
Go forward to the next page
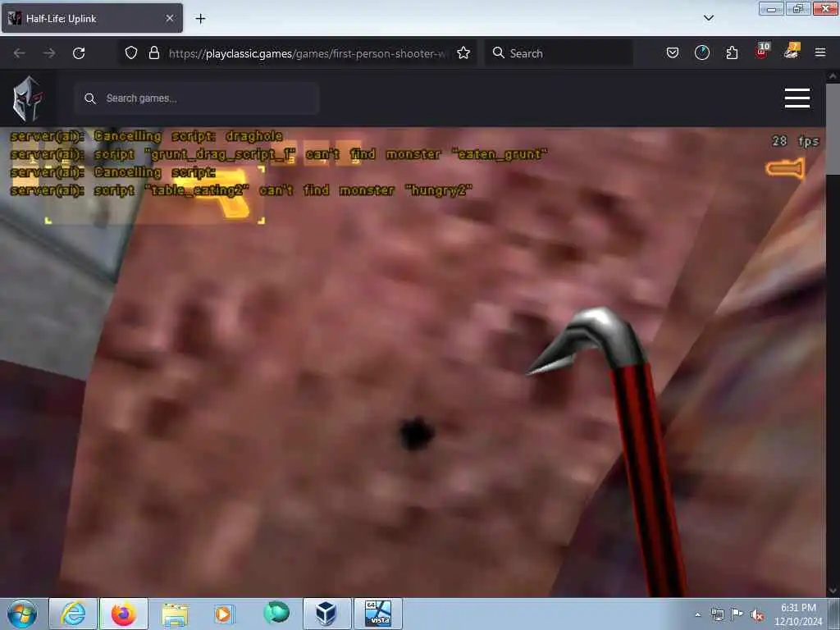(49, 53)
